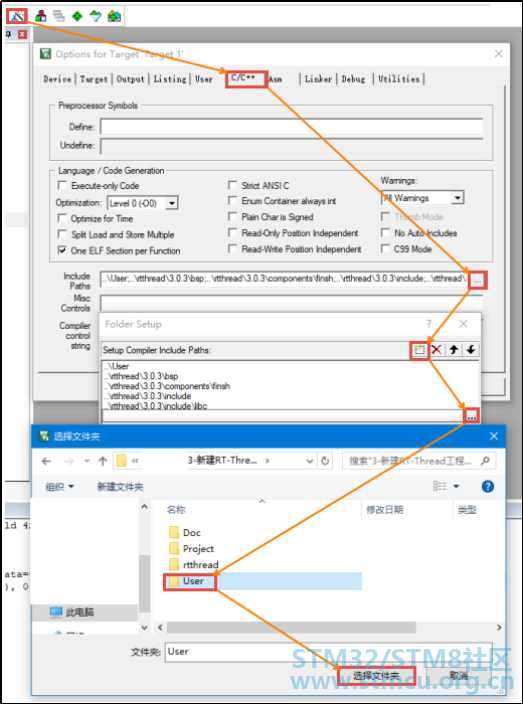Viewport: 523px width, 704px height.
Task: Click the New folder path icon
Action: (419, 350)
